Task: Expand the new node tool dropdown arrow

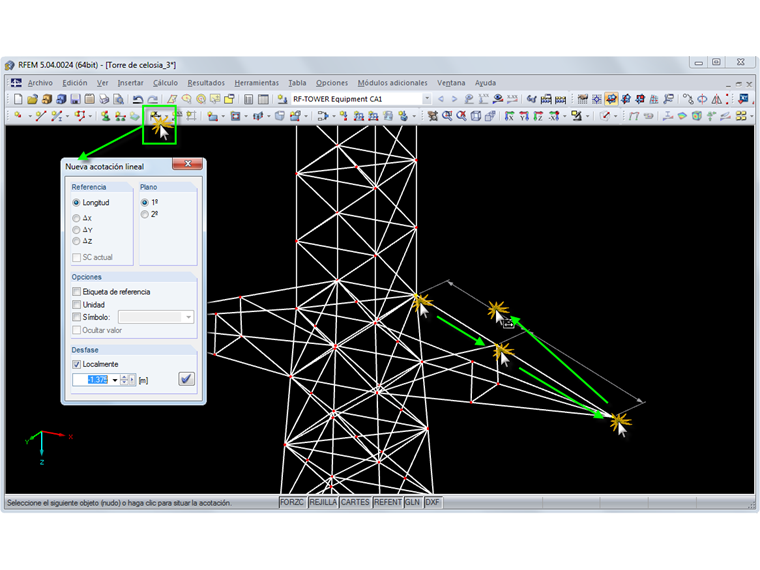Action: 29,116
